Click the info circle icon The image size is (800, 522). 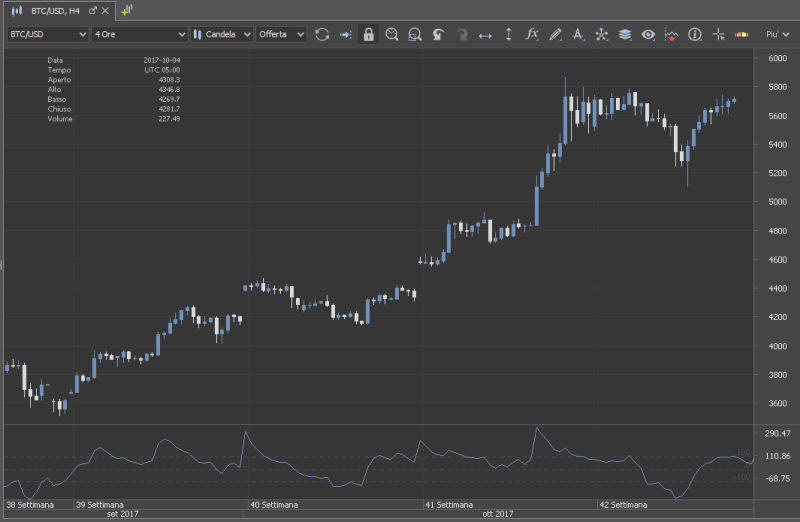click(x=695, y=34)
